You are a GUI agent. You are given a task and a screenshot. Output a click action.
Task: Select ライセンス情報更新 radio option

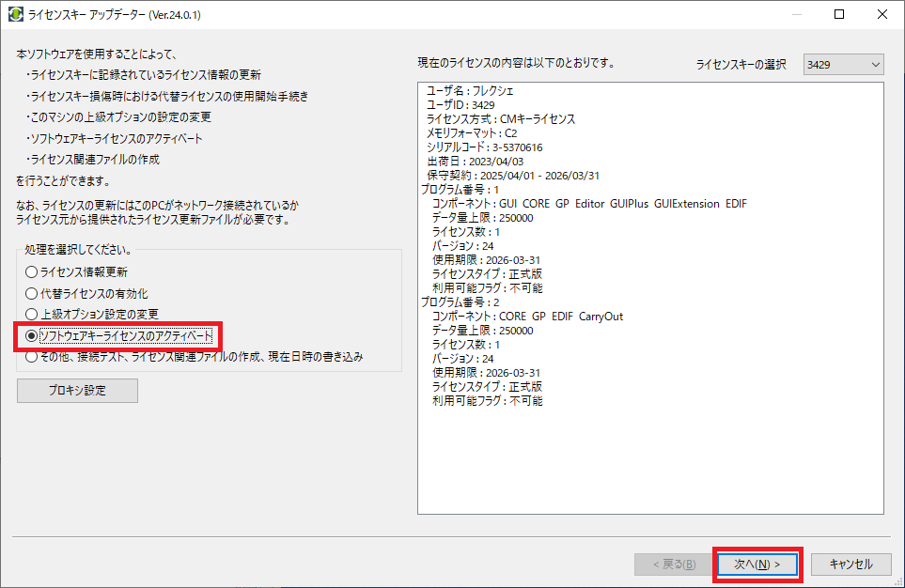click(32, 271)
